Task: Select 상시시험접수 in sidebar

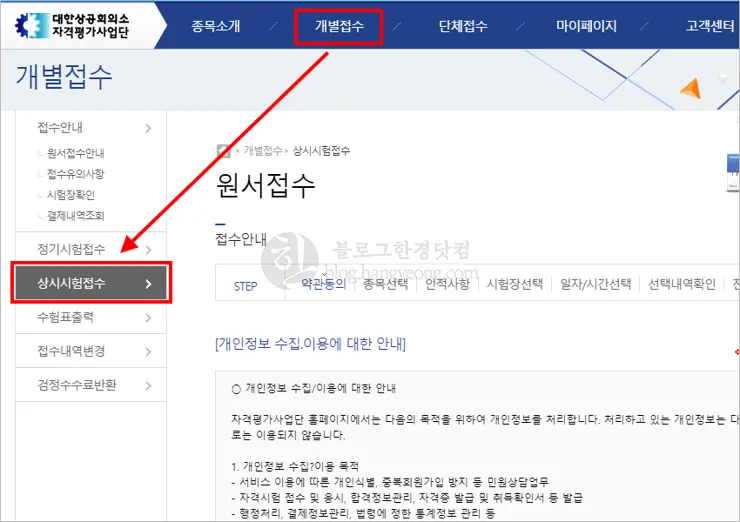Action: click(91, 283)
